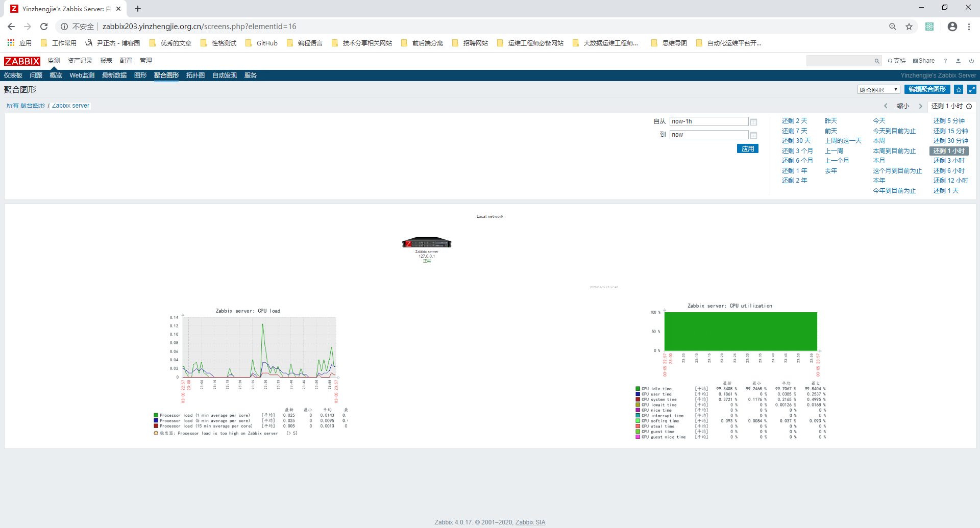Image resolution: width=980 pixels, height=528 pixels.
Task: Click the Share link
Action: click(x=924, y=61)
